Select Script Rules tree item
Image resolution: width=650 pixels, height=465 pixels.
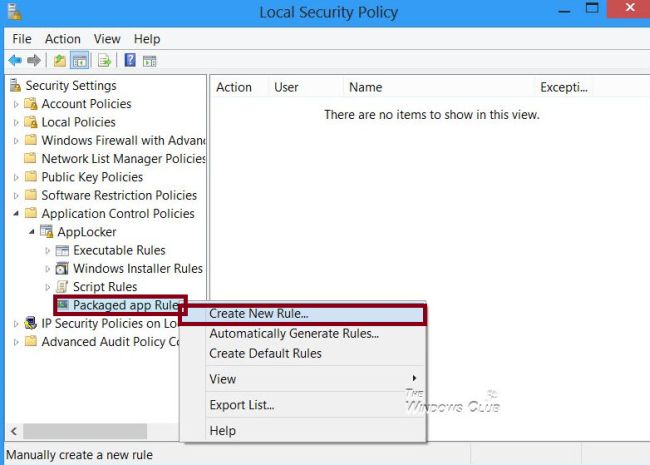pos(105,287)
